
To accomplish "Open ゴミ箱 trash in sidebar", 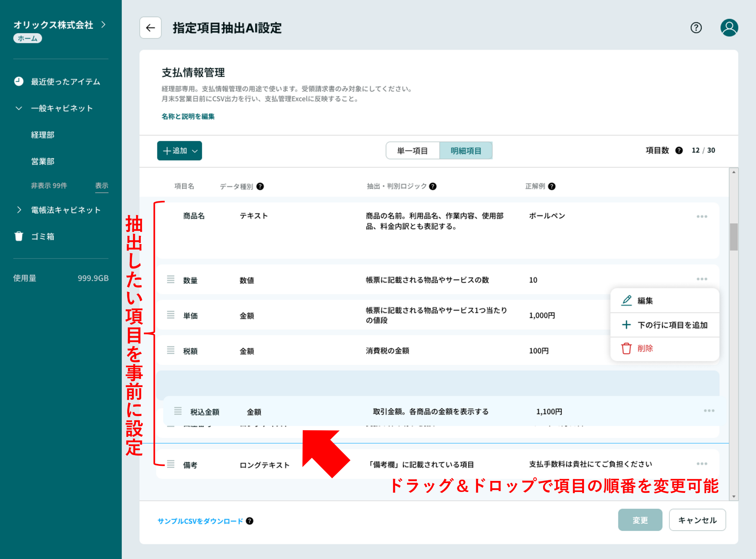I will tap(42, 236).
